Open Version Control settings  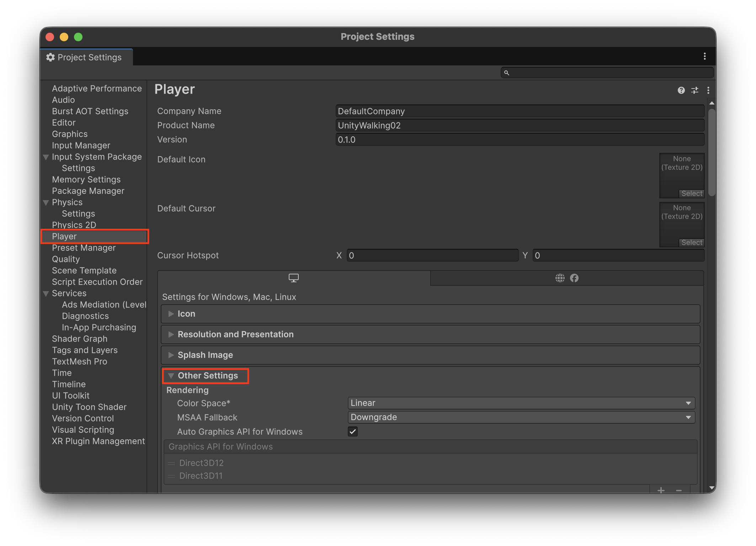83,418
